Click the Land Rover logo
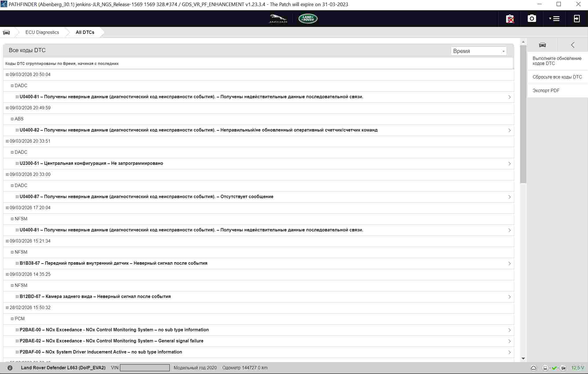The height and width of the screenshot is (374, 588). pos(308,19)
